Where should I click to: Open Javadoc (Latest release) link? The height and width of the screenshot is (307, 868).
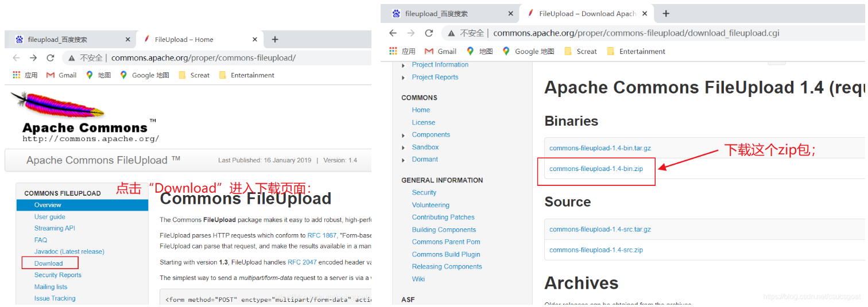point(69,251)
